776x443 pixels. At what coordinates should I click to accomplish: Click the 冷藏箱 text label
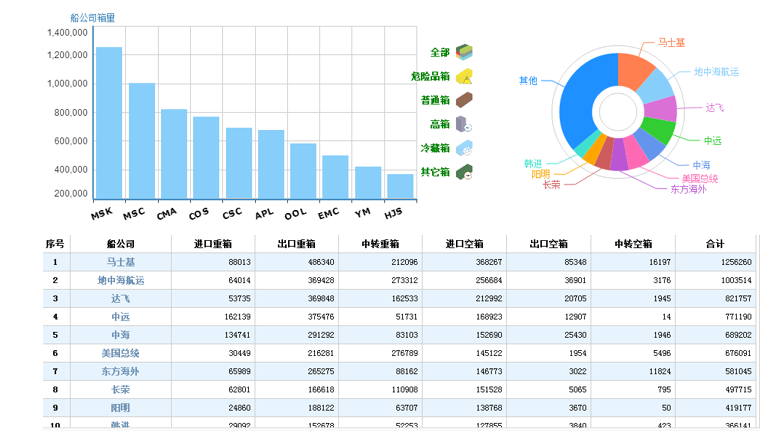point(434,148)
